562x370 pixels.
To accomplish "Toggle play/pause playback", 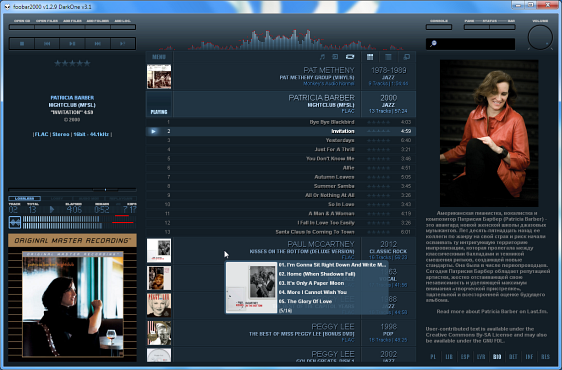I will pos(72,43).
